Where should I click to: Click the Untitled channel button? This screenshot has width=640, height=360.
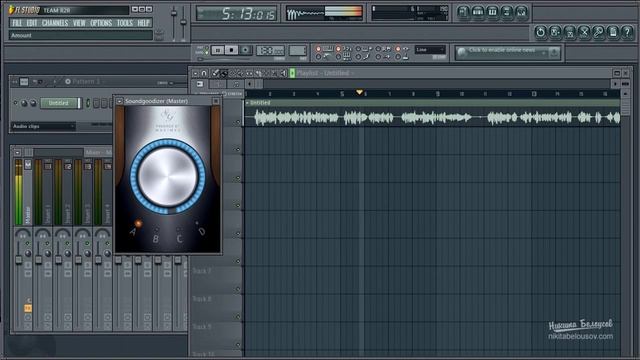[x=60, y=103]
